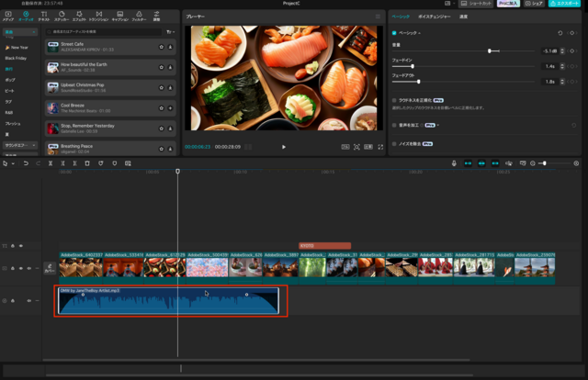The width and height of the screenshot is (588, 380).
Task: Download the Upbeat Christmas Pop track
Action: click(170, 88)
